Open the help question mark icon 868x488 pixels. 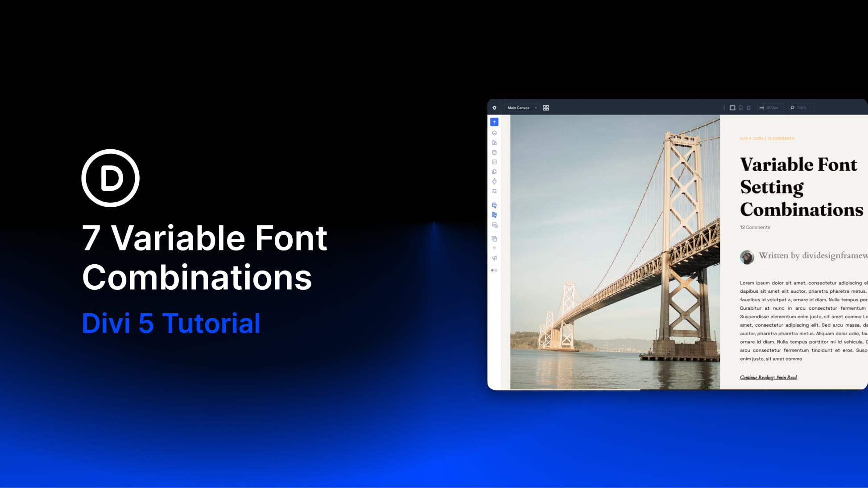494,248
